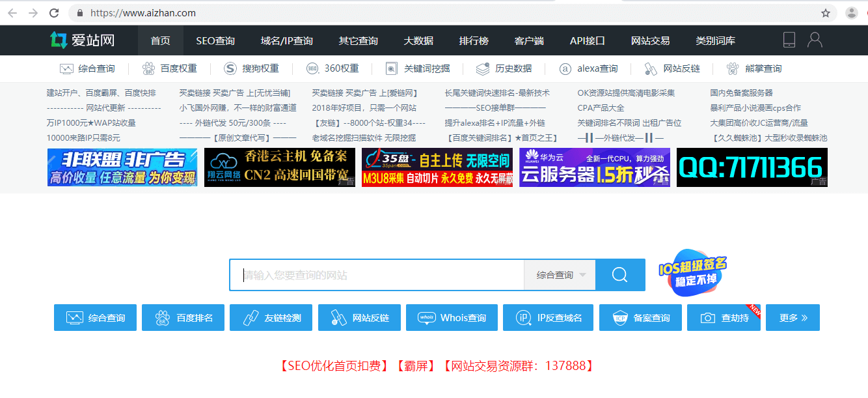Click the 友链检测 button
This screenshot has width=868, height=398.
[x=271, y=318]
